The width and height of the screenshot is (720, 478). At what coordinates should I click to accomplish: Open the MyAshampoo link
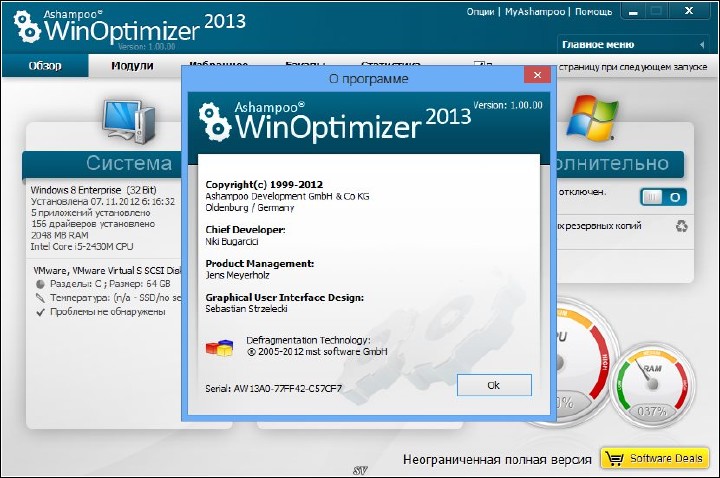click(x=532, y=12)
